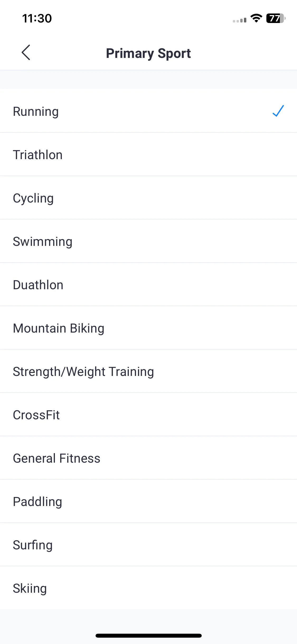Select Mountain Biking

click(148, 328)
